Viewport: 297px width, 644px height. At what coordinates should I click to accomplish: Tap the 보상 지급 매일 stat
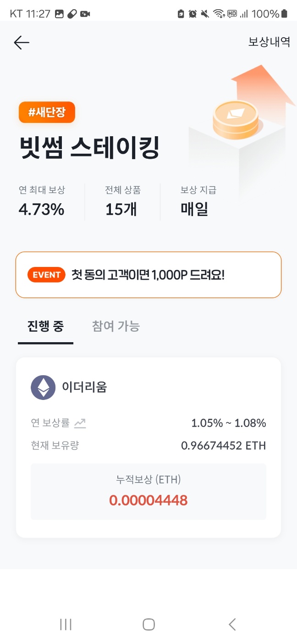click(x=198, y=201)
